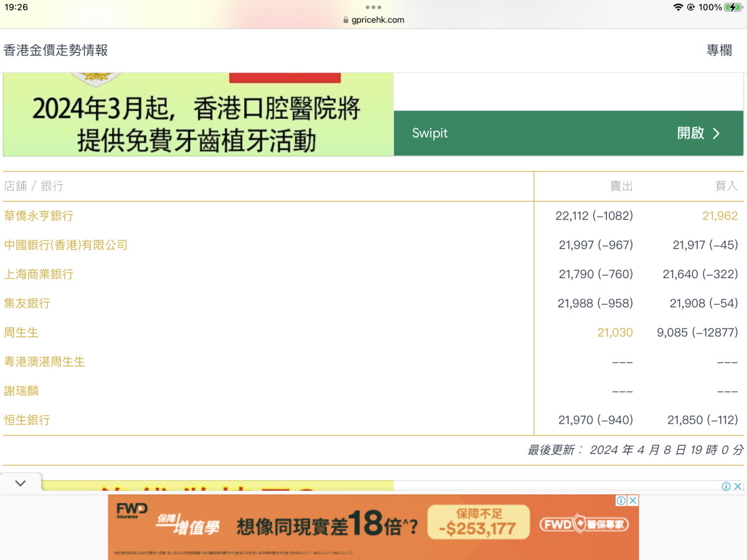Tap the battery status icon
Image resolution: width=747 pixels, height=560 pixels.
click(x=733, y=7)
